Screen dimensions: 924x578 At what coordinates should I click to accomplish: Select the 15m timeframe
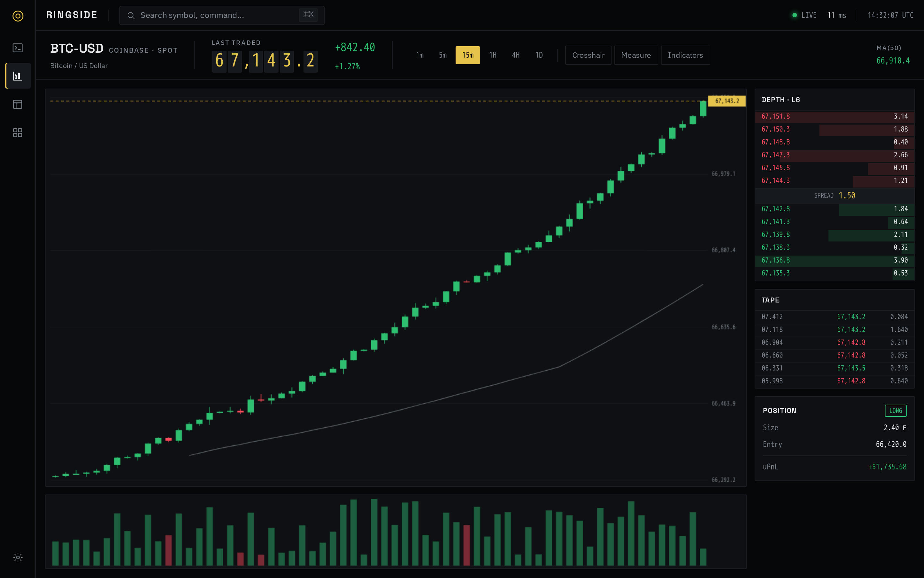pos(468,55)
